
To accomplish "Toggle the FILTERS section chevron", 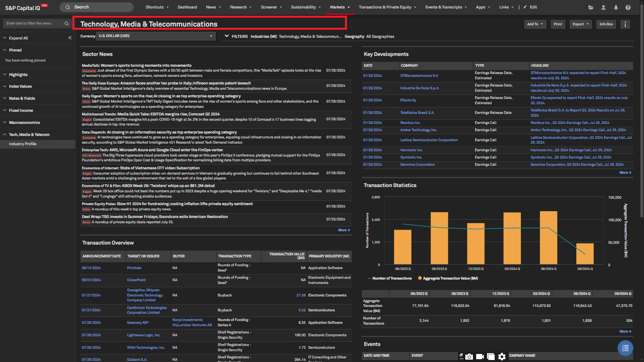I will [x=227, y=36].
